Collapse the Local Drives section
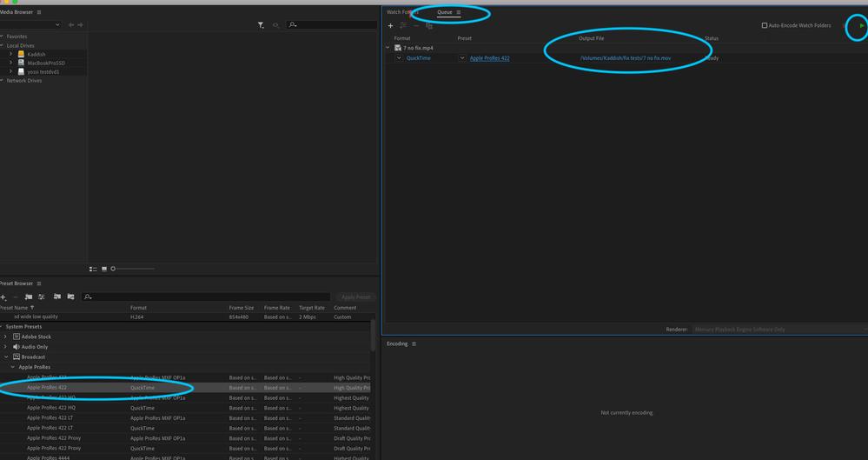 point(2,45)
